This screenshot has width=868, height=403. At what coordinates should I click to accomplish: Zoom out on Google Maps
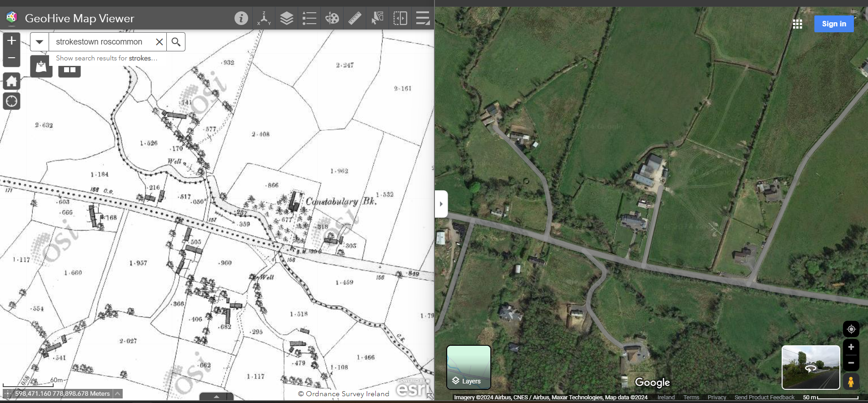click(851, 363)
